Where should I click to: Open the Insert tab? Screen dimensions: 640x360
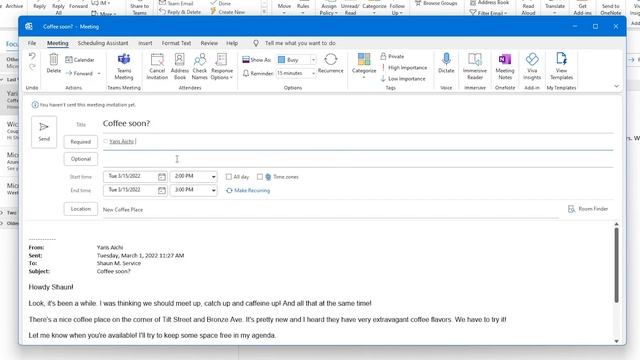(x=145, y=43)
